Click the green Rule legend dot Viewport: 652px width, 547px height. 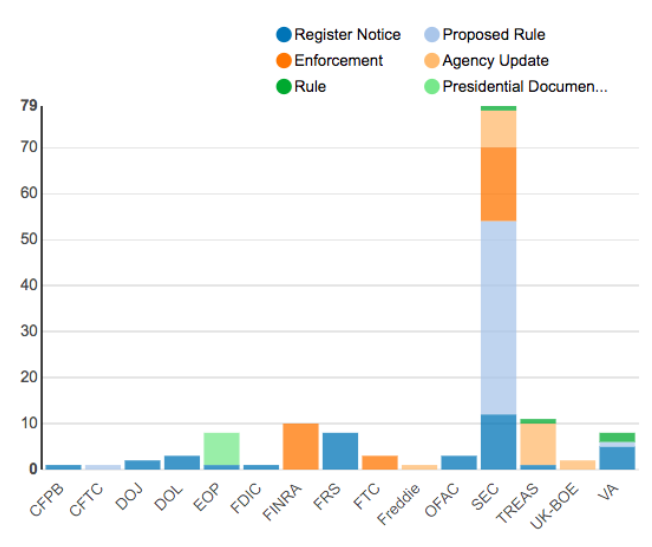point(284,87)
